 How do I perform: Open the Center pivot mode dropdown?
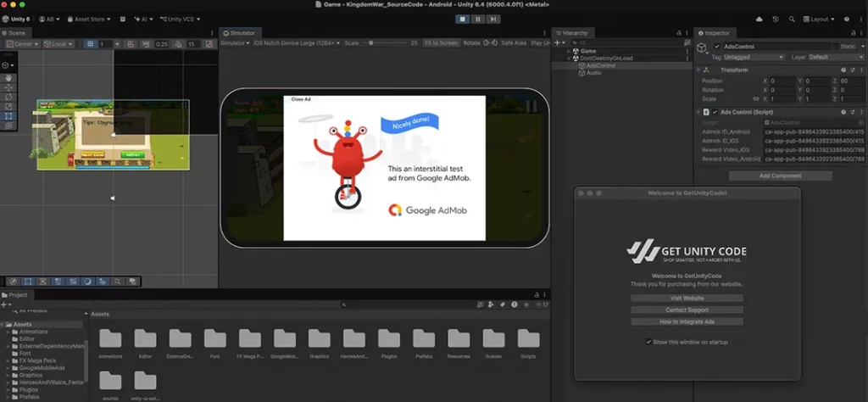click(22, 44)
